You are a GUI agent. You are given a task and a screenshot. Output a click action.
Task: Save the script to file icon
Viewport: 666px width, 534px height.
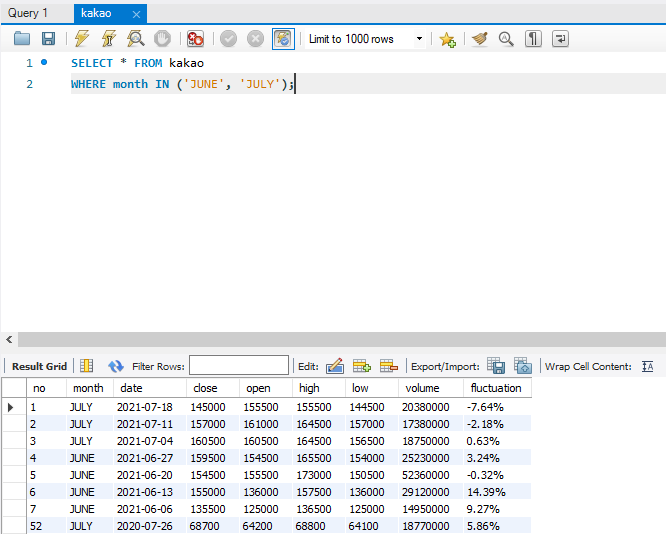click(48, 39)
